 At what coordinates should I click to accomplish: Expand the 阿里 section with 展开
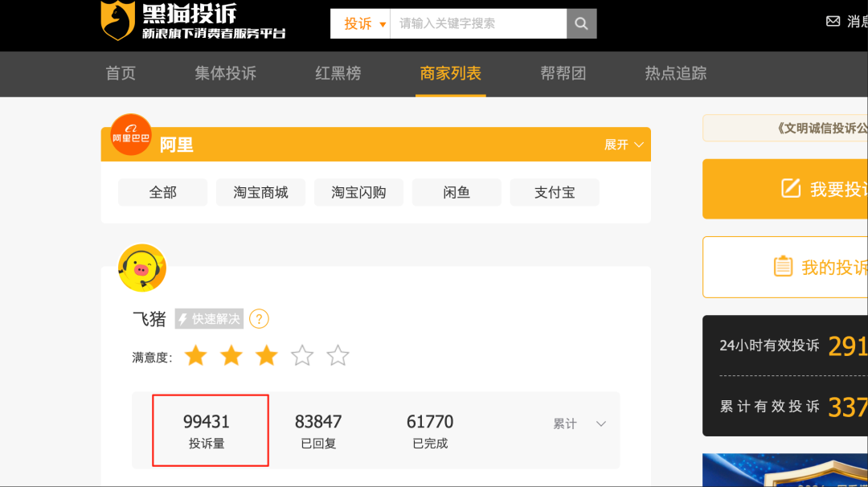(624, 145)
